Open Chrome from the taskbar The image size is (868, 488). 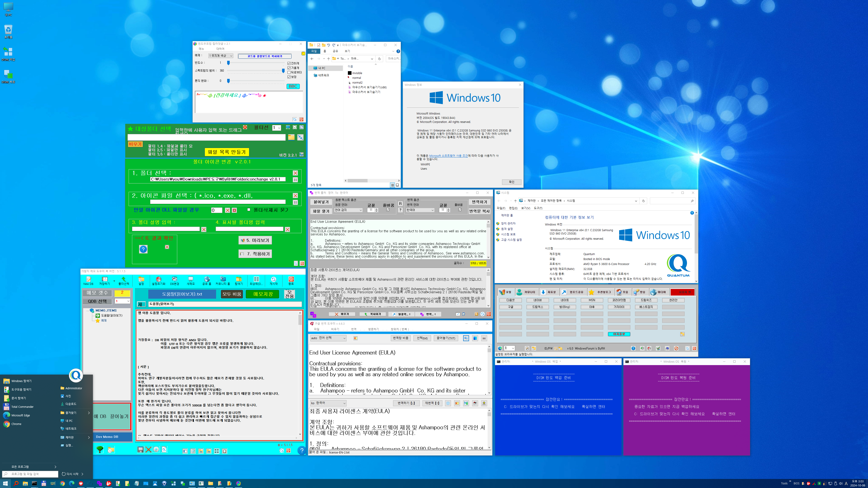pos(62,483)
